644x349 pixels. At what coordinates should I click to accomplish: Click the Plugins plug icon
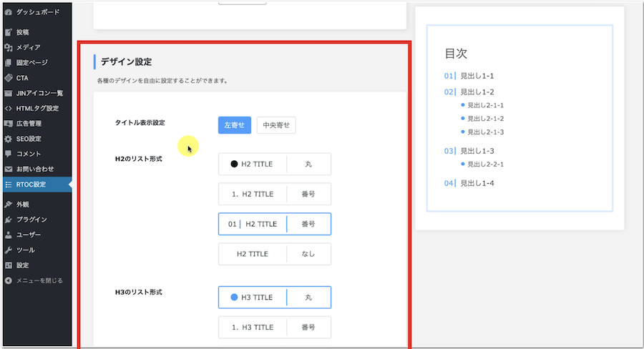point(8,220)
